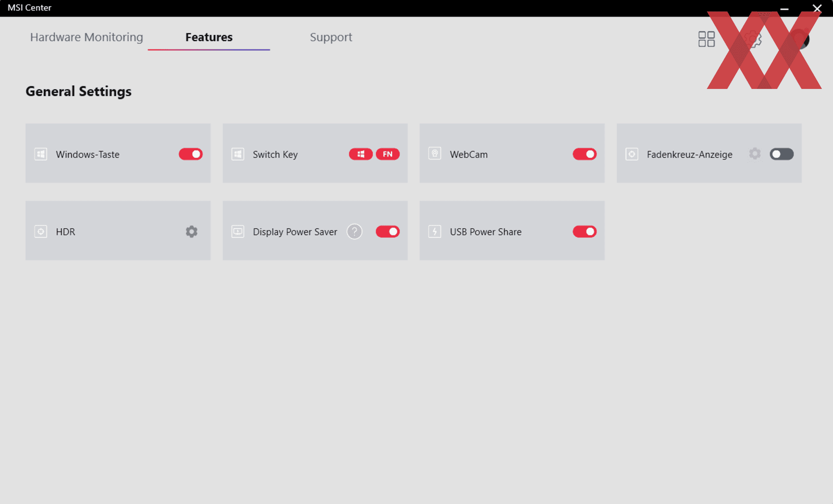Click the Display Power Saver label
The width and height of the screenshot is (833, 504).
295,232
